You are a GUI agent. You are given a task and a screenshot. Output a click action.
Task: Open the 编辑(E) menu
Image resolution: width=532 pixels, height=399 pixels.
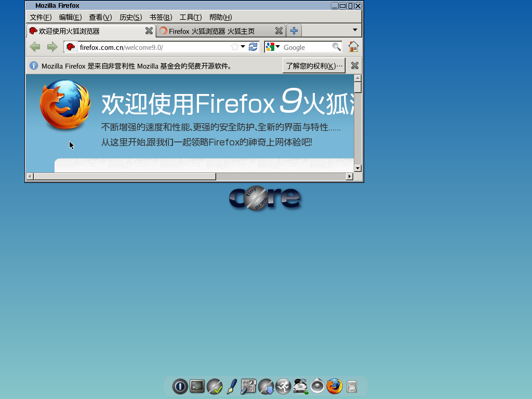click(x=70, y=17)
